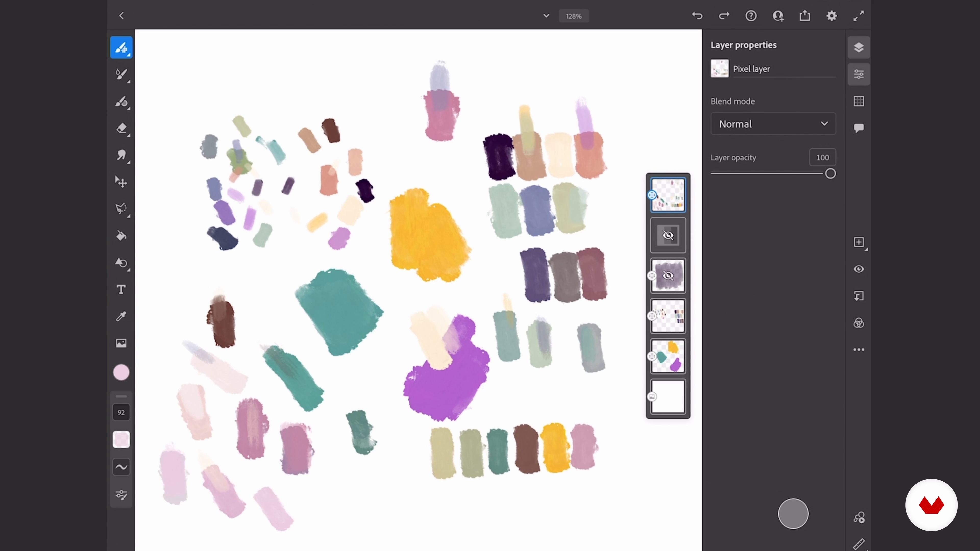Toggle the Layers panel icon

[859, 47]
